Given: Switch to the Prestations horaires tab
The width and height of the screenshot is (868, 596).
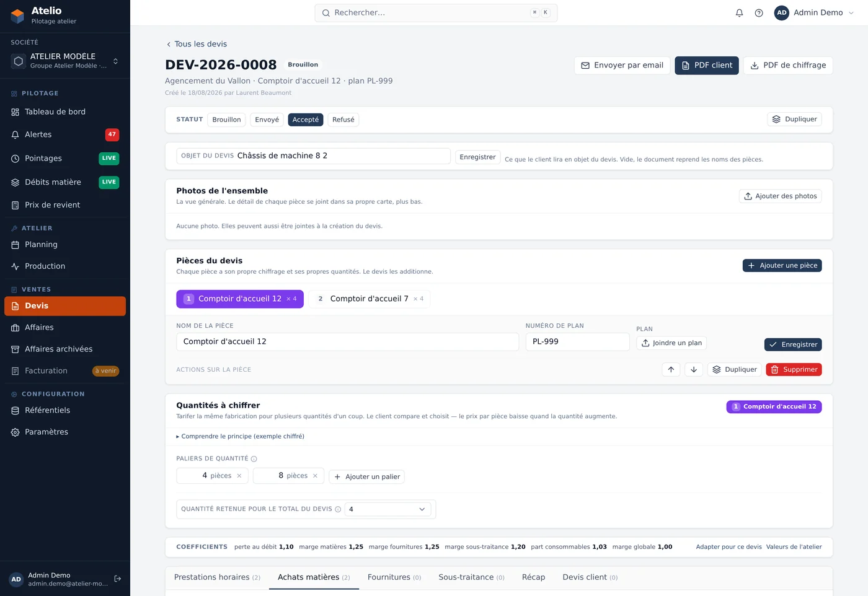Looking at the screenshot, I should [x=217, y=577].
